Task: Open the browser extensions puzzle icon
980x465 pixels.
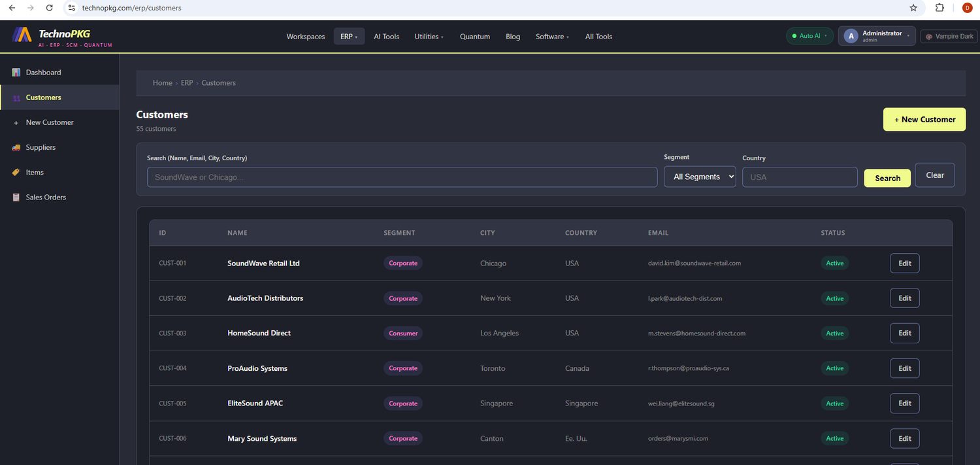Action: 939,8
